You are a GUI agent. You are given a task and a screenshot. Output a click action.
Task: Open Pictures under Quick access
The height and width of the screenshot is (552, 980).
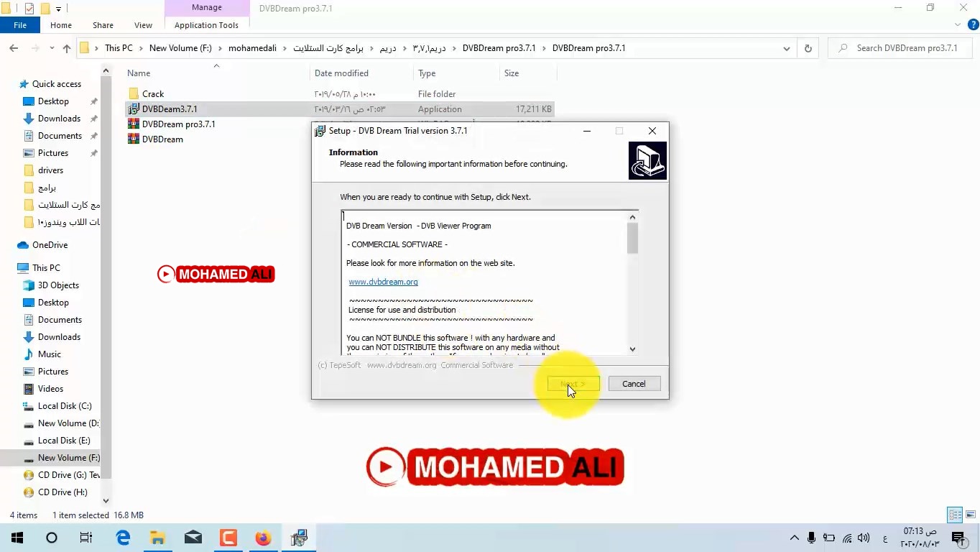53,153
